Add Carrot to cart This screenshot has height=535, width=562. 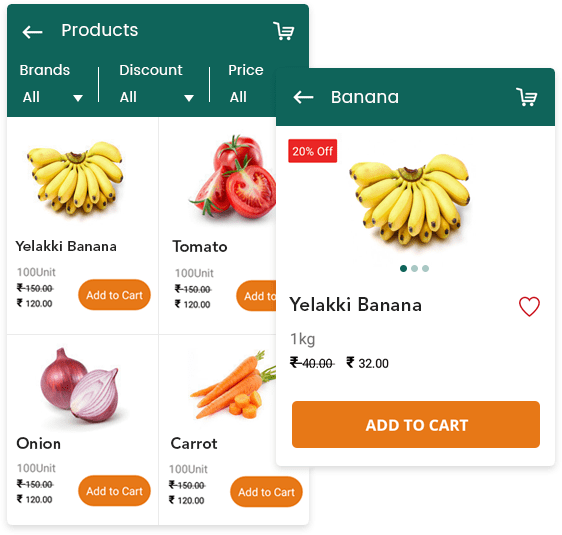click(266, 492)
